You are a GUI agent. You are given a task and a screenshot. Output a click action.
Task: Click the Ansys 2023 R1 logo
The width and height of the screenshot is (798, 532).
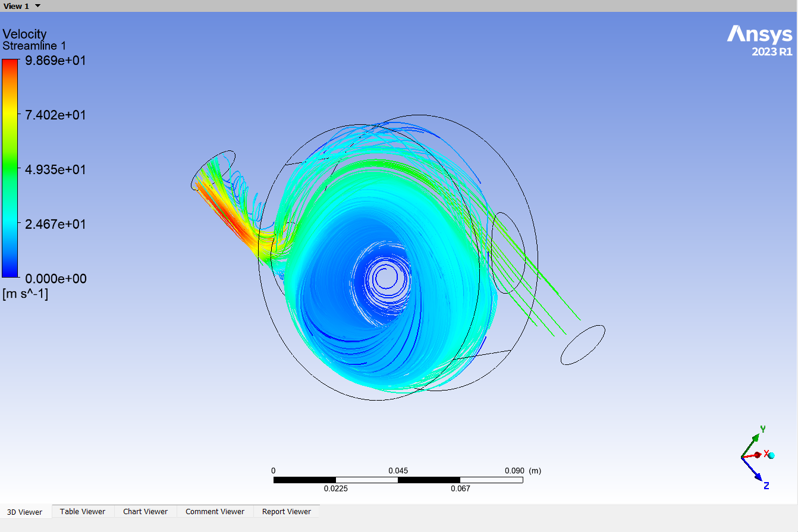[759, 40]
